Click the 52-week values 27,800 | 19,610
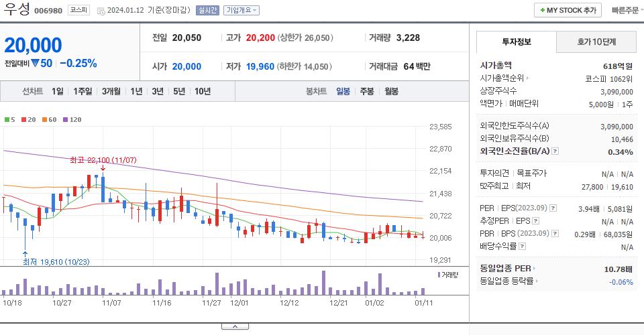 (x=608, y=187)
